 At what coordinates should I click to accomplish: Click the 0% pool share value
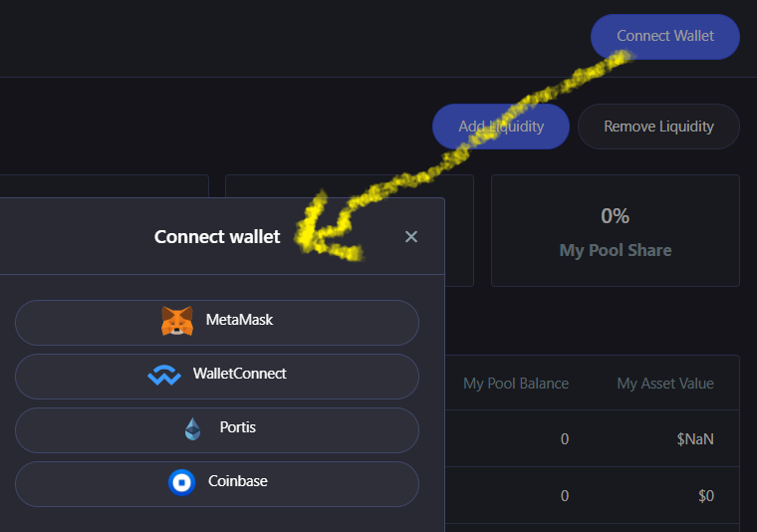pos(616,216)
